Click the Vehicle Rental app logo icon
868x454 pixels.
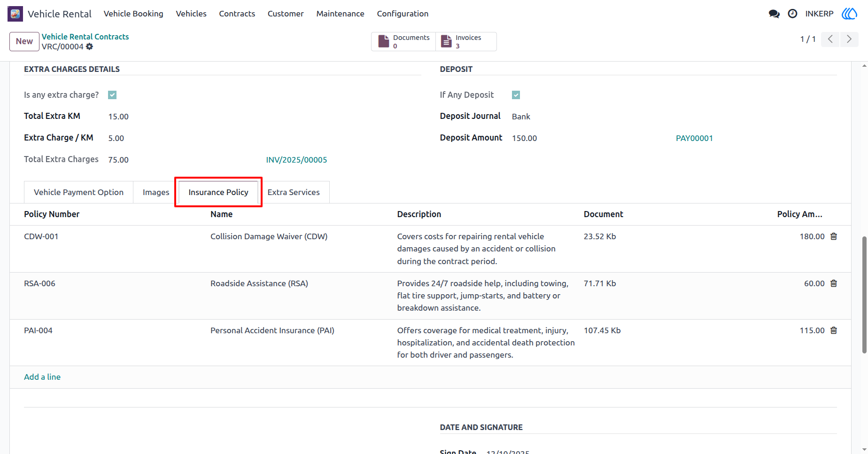[15, 14]
